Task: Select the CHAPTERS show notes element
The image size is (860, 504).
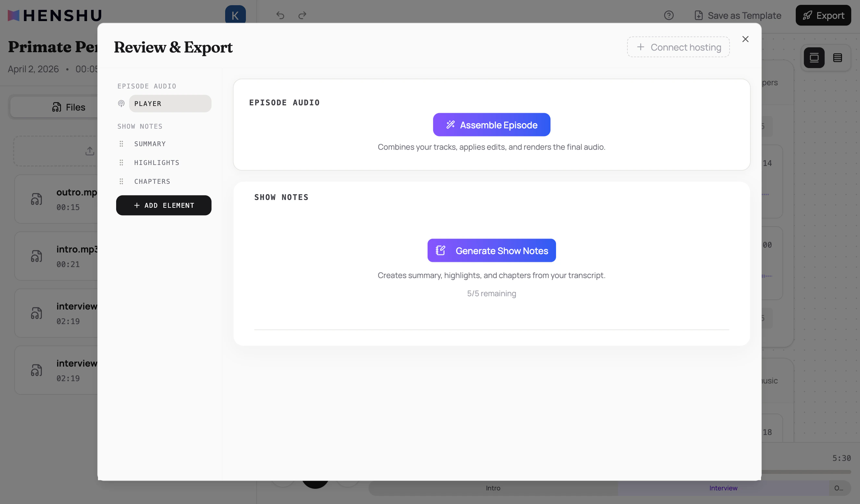Action: pyautogui.click(x=152, y=181)
